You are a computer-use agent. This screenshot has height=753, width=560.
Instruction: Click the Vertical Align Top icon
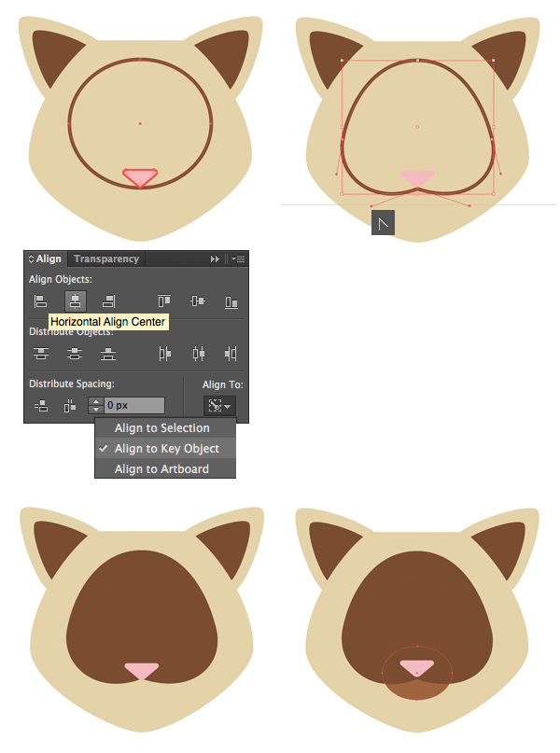(164, 301)
